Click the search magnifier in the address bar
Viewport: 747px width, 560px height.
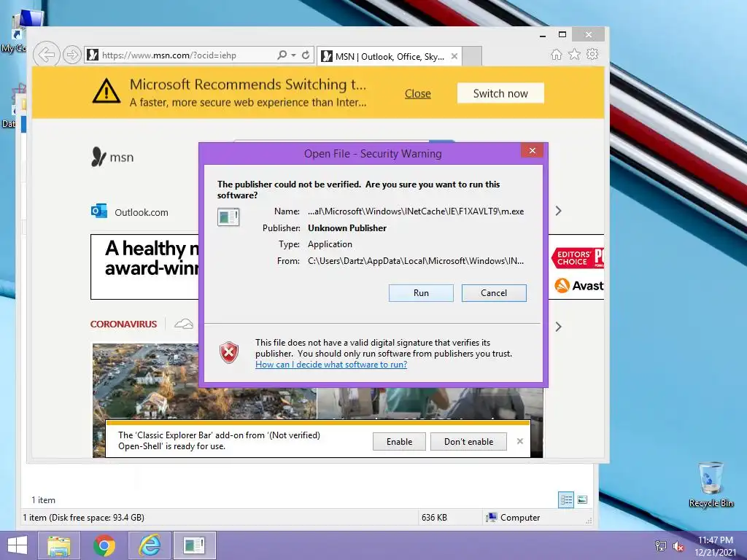click(x=282, y=55)
